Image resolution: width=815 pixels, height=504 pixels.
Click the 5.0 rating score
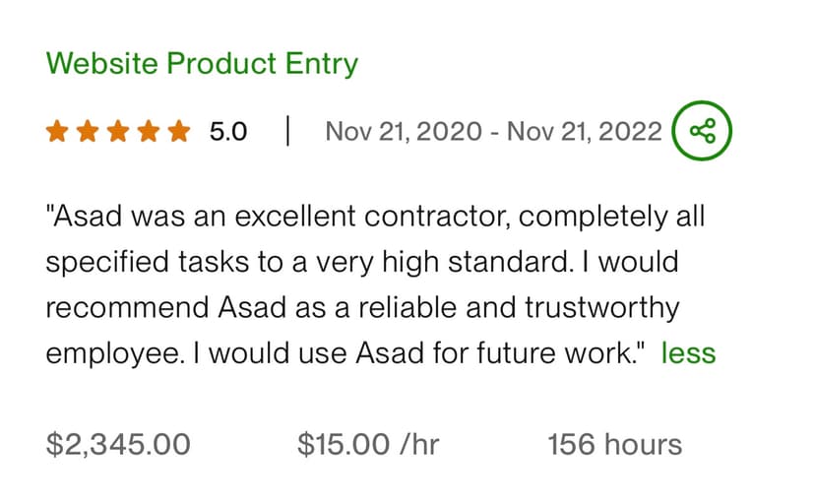tap(228, 131)
